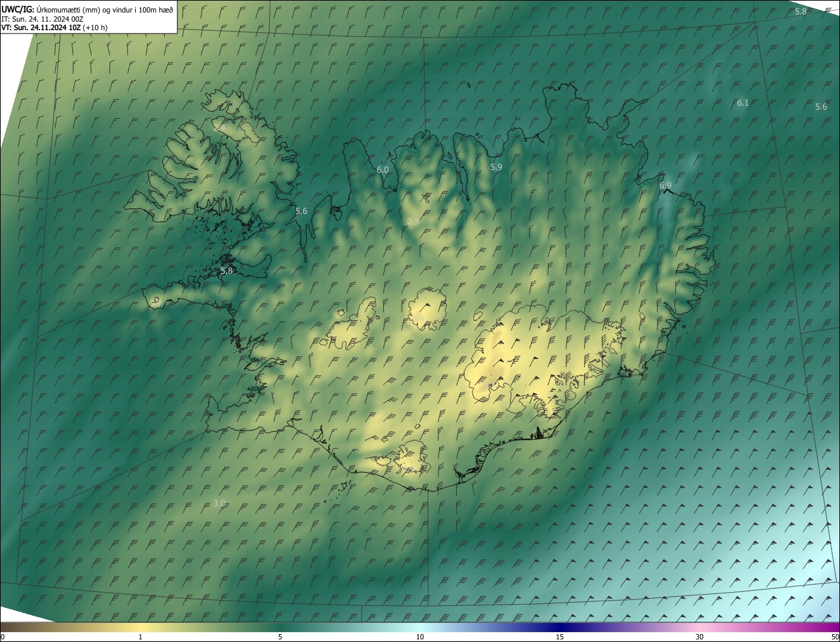Click the 0.9 value label on Hofsjökull glacier
Viewport: 840px width, 642px height.
coord(418,319)
